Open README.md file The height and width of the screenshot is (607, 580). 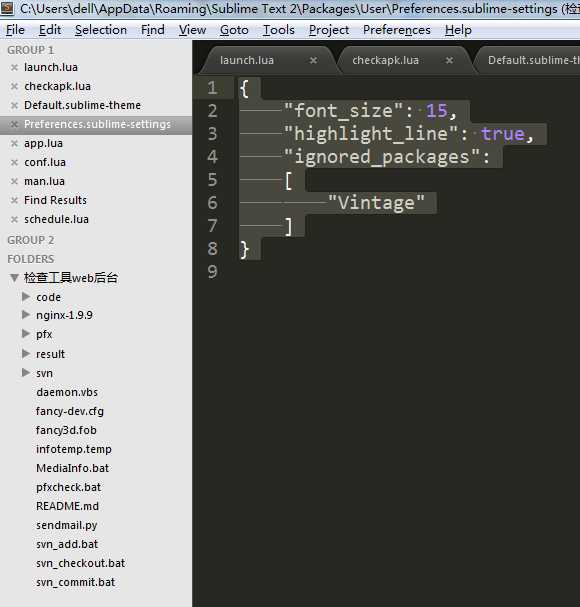pyautogui.click(x=67, y=506)
